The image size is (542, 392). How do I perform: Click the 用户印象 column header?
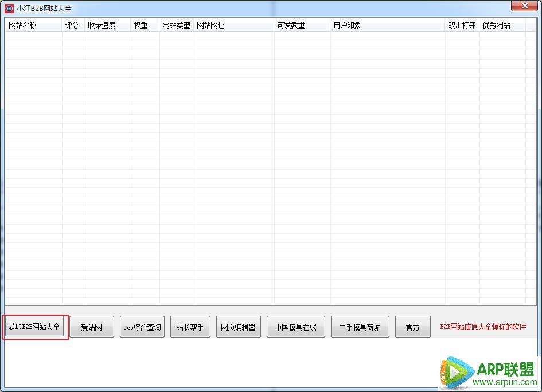point(387,26)
